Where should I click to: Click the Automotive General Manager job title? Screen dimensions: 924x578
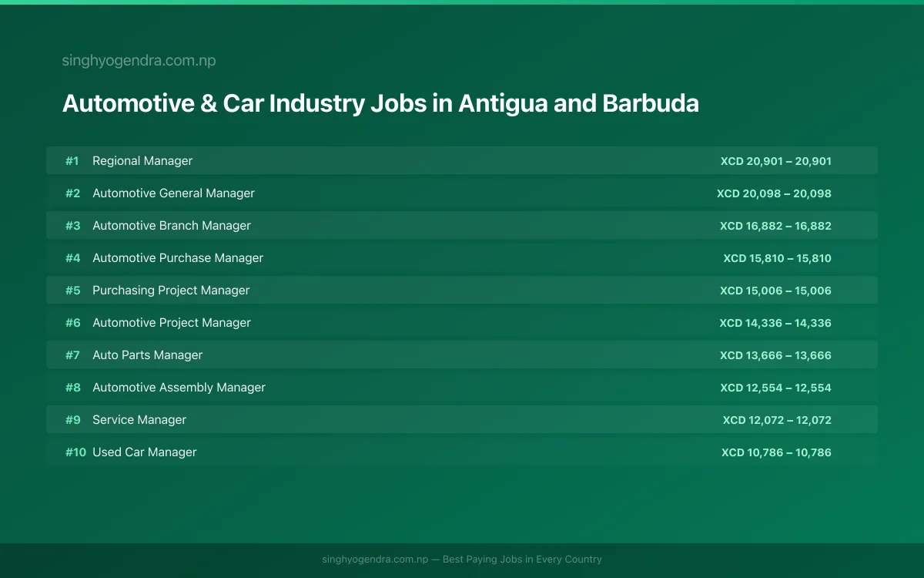tap(173, 193)
